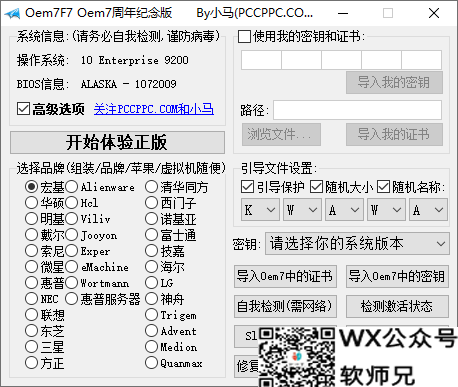Choose the 联想 brand option

pyautogui.click(x=31, y=314)
